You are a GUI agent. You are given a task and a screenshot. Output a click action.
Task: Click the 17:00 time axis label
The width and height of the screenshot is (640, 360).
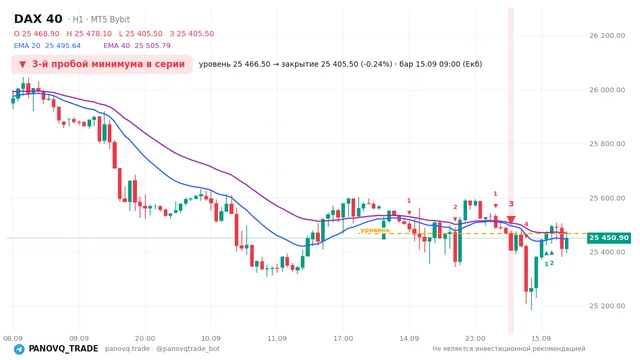(x=343, y=338)
